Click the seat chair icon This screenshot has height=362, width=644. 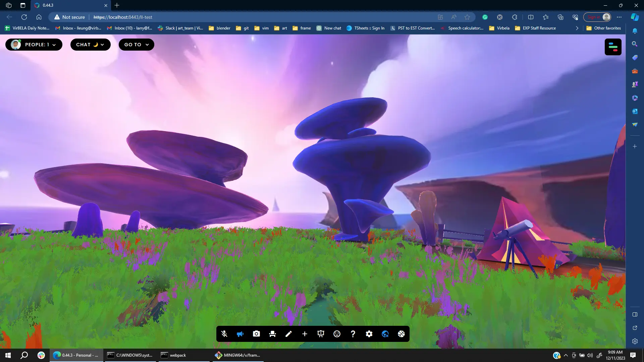[272, 334]
